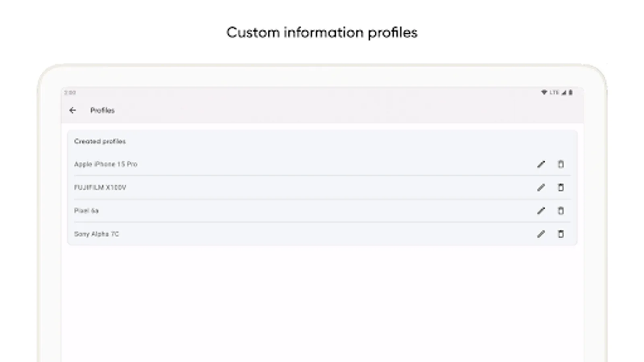Screen dimensions: 644x362
Task: Select the FUJIFILM X100V profile name
Action: pos(100,187)
